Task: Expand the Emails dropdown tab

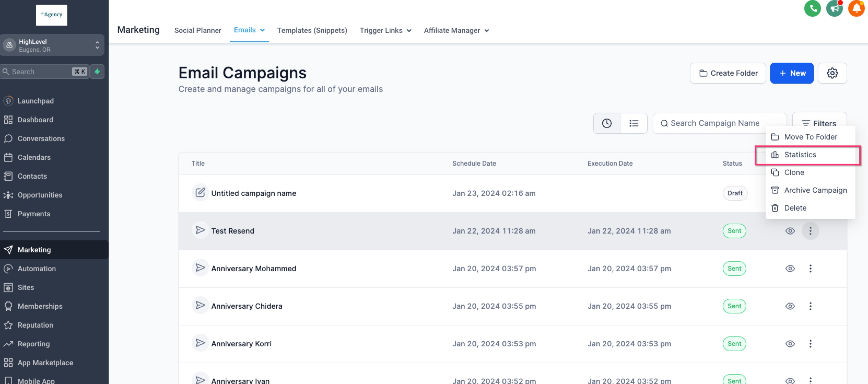Action: 249,30
